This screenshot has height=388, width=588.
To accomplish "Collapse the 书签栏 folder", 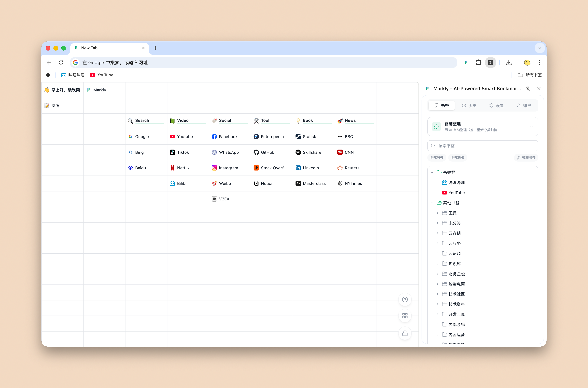I will tap(432, 172).
